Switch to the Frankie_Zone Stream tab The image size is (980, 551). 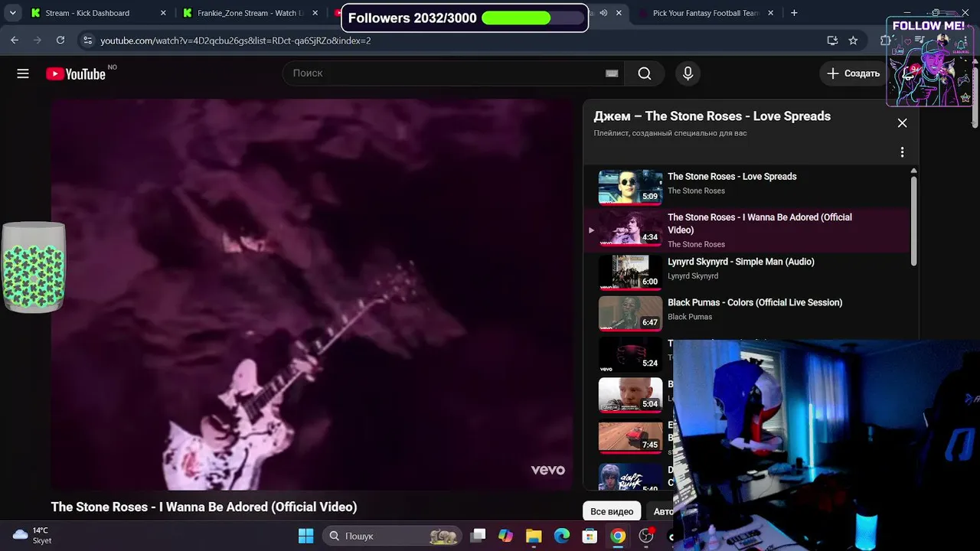(x=251, y=13)
